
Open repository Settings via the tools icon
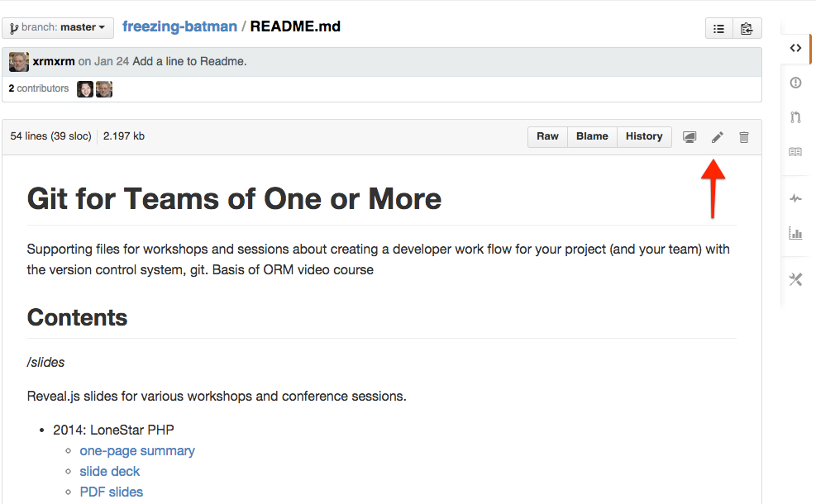point(795,279)
